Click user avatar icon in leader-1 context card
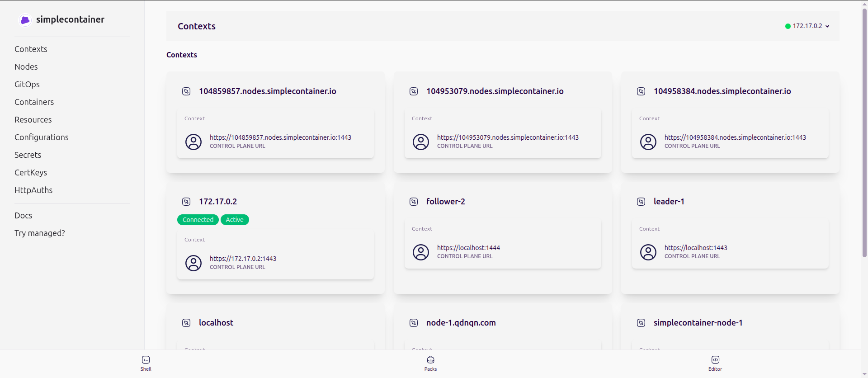This screenshot has height=378, width=868. [x=648, y=252]
